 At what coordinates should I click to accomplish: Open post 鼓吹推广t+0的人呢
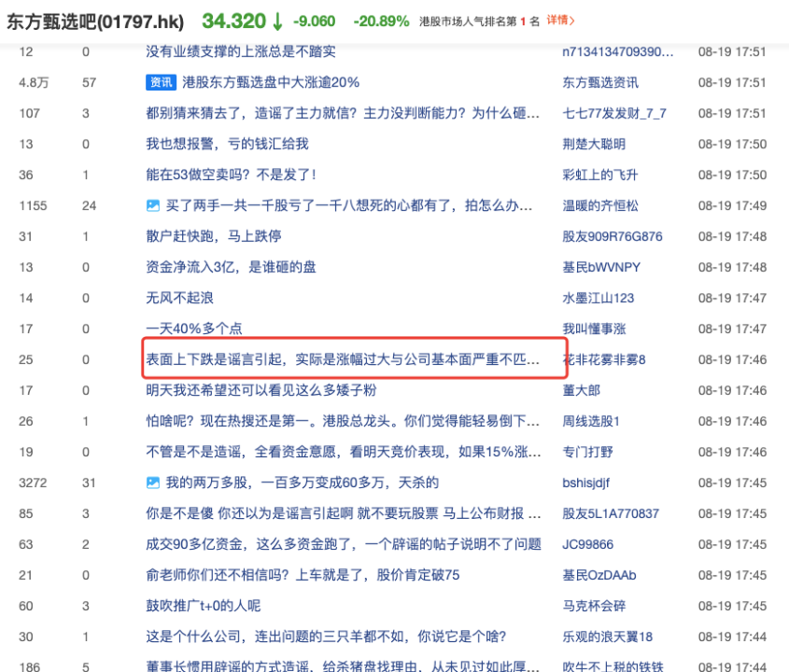[x=203, y=606]
